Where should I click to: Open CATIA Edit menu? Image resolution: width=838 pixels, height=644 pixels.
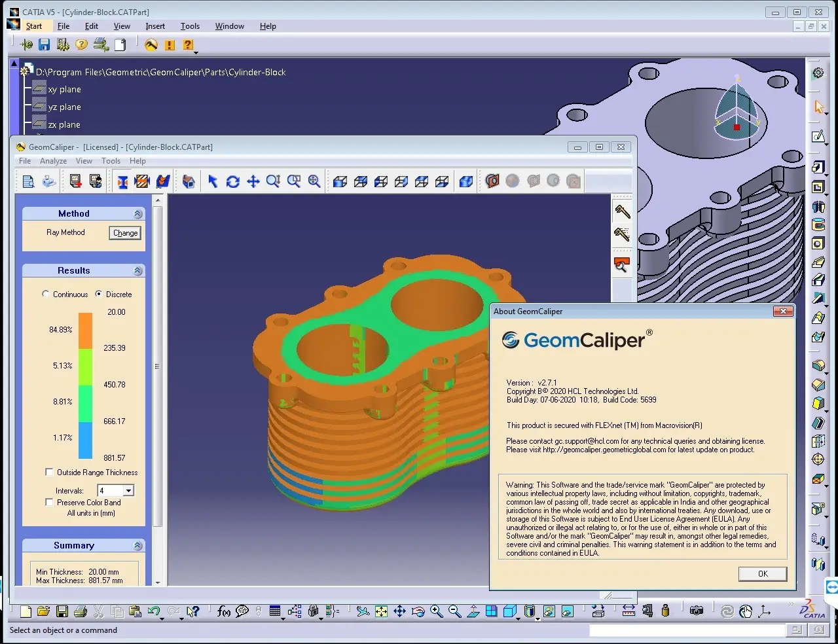click(x=92, y=26)
